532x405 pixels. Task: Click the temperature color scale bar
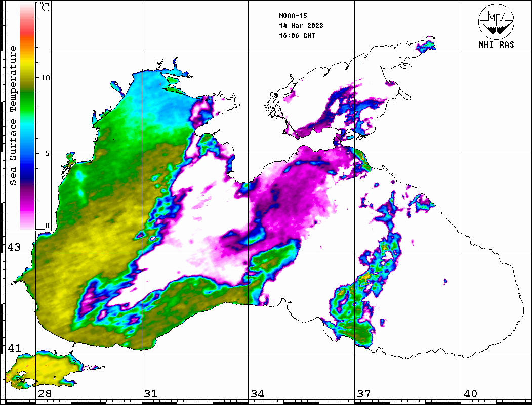click(27, 116)
